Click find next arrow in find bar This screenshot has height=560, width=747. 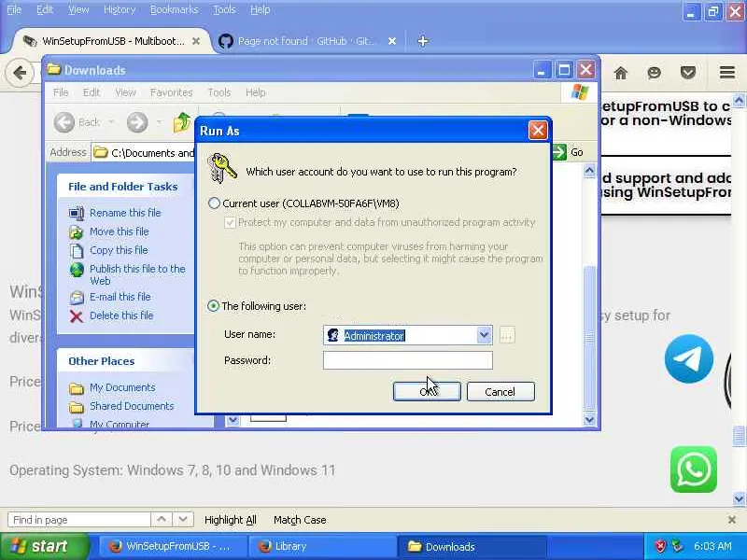pyautogui.click(x=183, y=520)
